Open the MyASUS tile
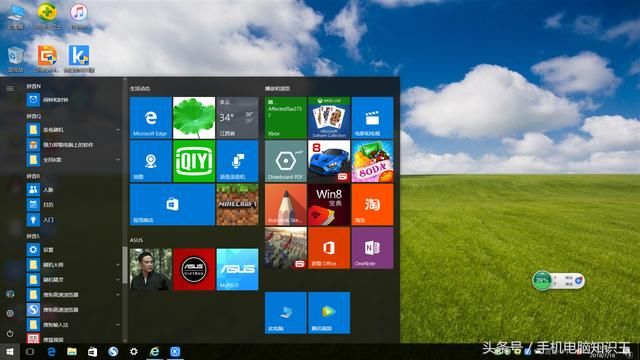 [237, 269]
